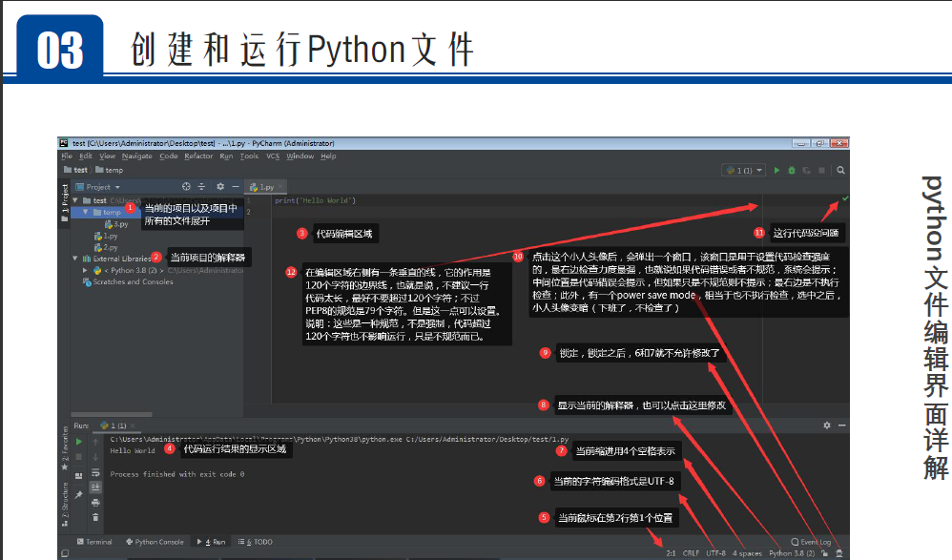
Task: Click the green inspection checkmark in editor
Action: click(845, 198)
